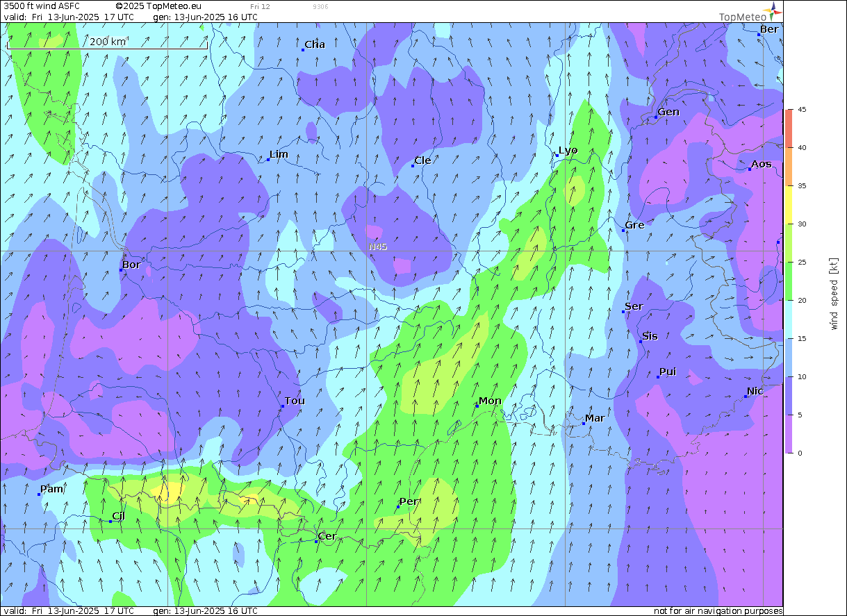Click the 'Mon' city label
This screenshot has height=616, width=847.
coord(490,401)
